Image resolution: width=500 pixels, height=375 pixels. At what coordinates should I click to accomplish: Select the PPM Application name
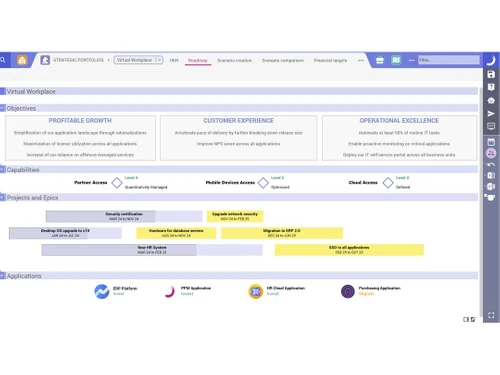(x=196, y=288)
